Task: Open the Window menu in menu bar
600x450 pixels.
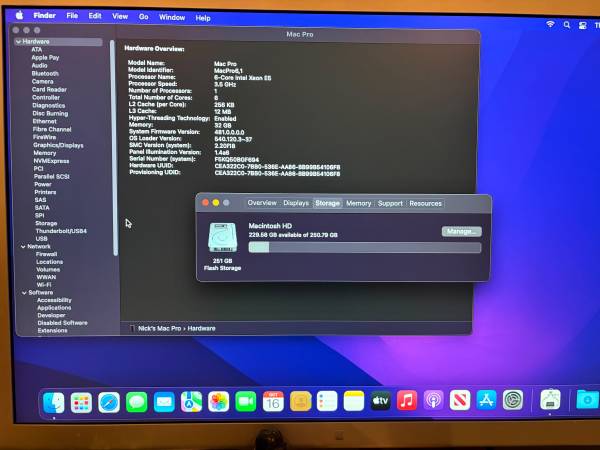Action: [x=172, y=17]
